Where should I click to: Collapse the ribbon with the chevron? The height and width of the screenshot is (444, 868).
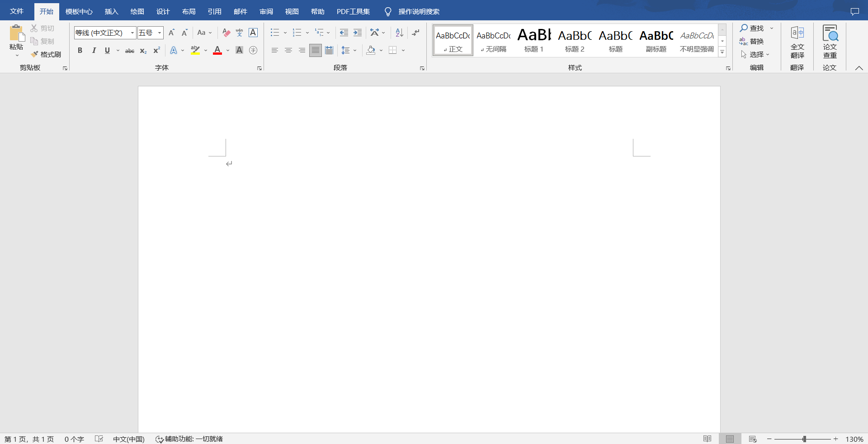click(x=859, y=68)
